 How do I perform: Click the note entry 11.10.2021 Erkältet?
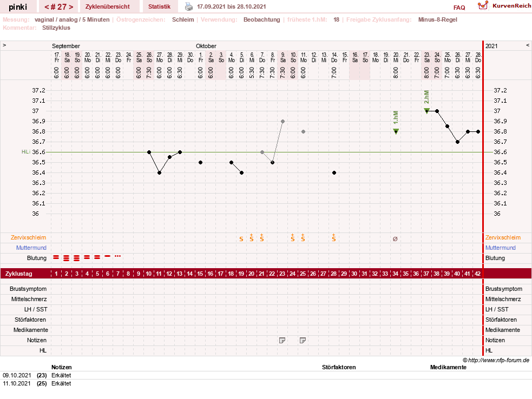(x=37, y=383)
